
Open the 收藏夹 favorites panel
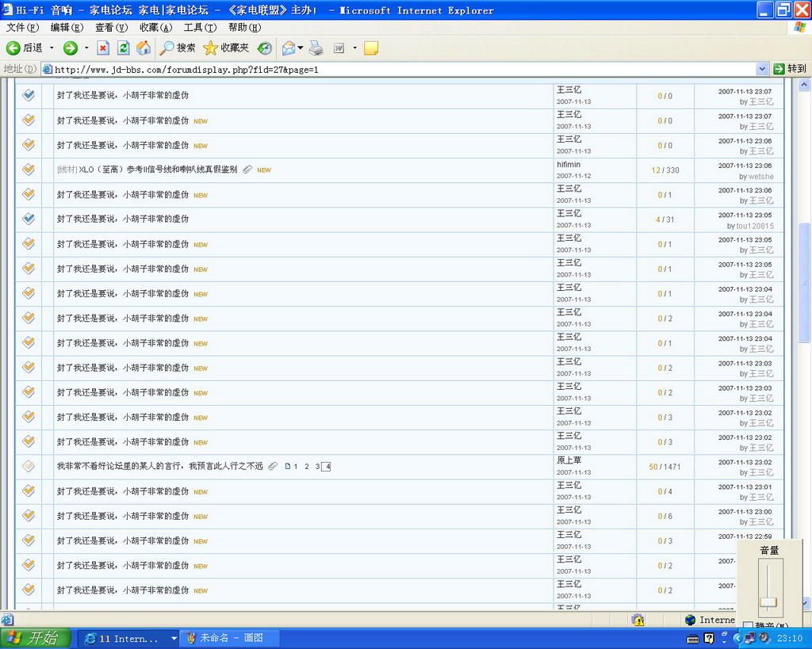tap(226, 48)
